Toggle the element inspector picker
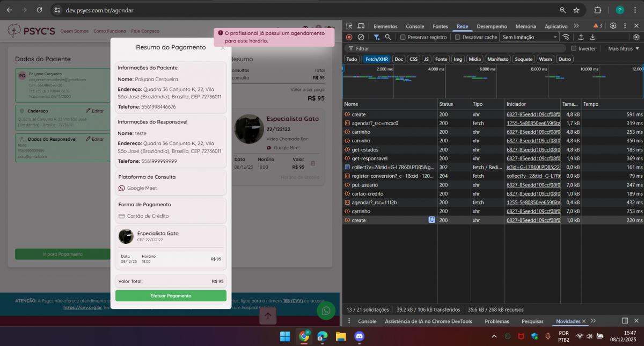The height and width of the screenshot is (346, 644). pyautogui.click(x=349, y=26)
